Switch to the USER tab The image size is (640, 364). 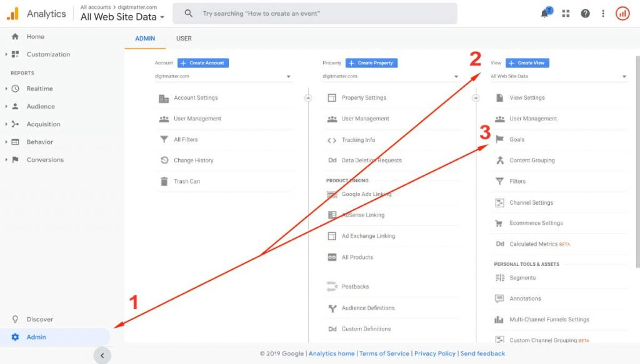(184, 39)
